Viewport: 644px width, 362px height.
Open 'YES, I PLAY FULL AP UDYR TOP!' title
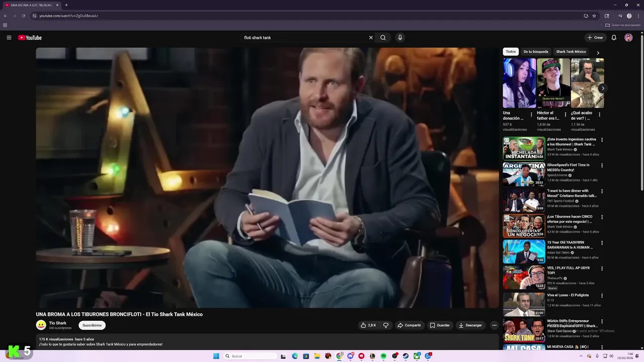pyautogui.click(x=570, y=270)
